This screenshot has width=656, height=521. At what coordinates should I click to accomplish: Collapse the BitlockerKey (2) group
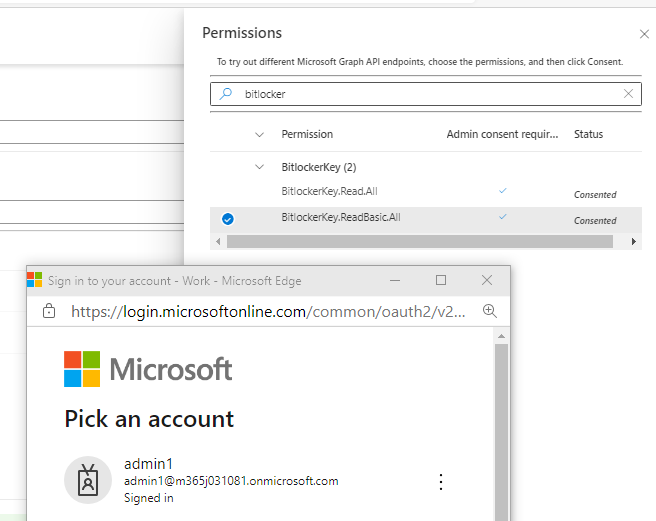[x=260, y=167]
